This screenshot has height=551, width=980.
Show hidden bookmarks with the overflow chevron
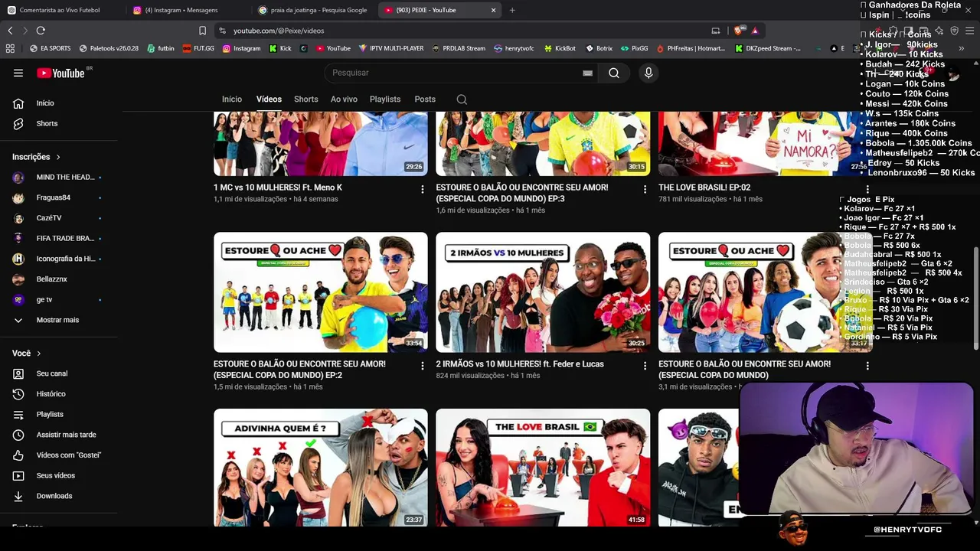tap(961, 48)
